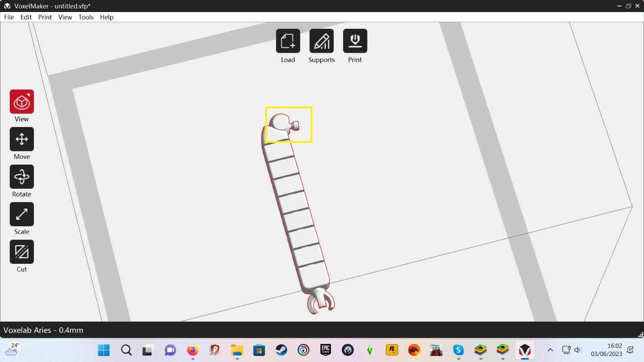Image resolution: width=644 pixels, height=362 pixels.
Task: Launch The Sims from taskbar
Action: [x=370, y=350]
